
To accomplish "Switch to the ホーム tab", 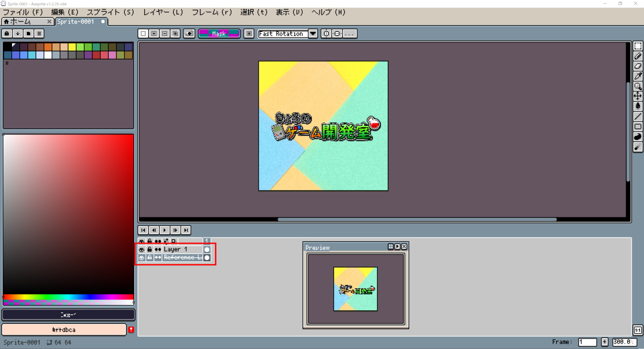I will [21, 21].
